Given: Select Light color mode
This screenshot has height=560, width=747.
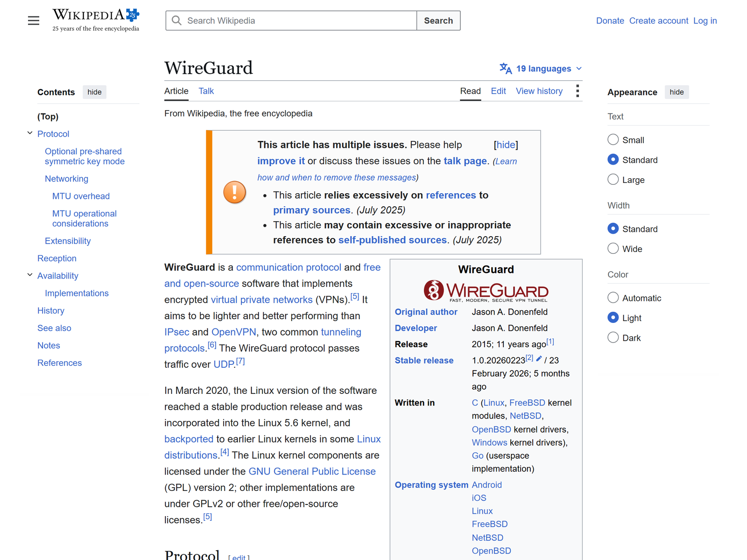Looking at the screenshot, I should pos(613,318).
